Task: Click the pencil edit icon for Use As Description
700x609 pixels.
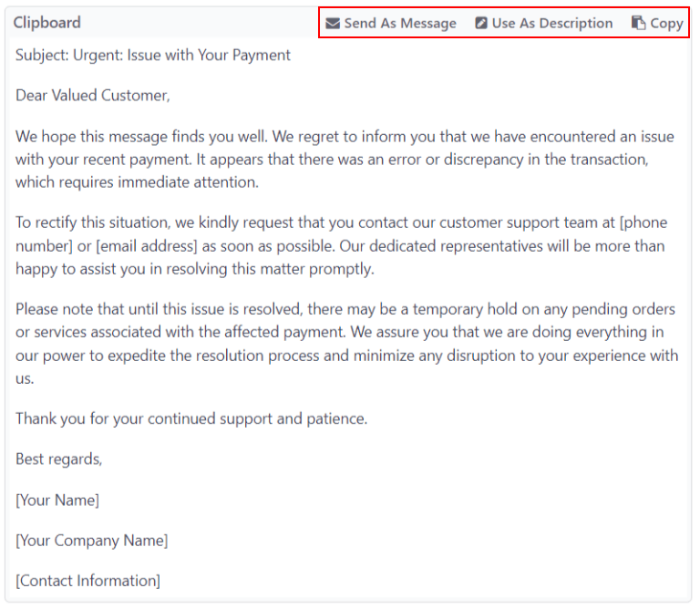Action: [x=481, y=24]
